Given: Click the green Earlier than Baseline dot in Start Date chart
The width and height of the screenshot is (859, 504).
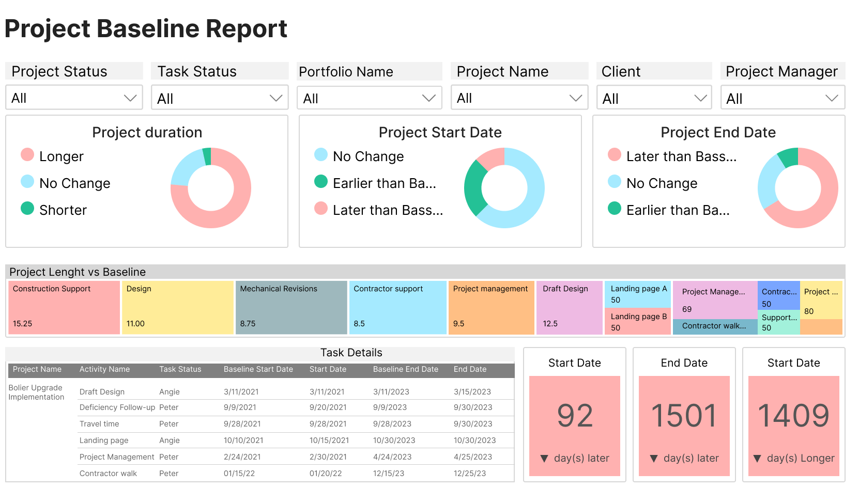Looking at the screenshot, I should point(320,182).
